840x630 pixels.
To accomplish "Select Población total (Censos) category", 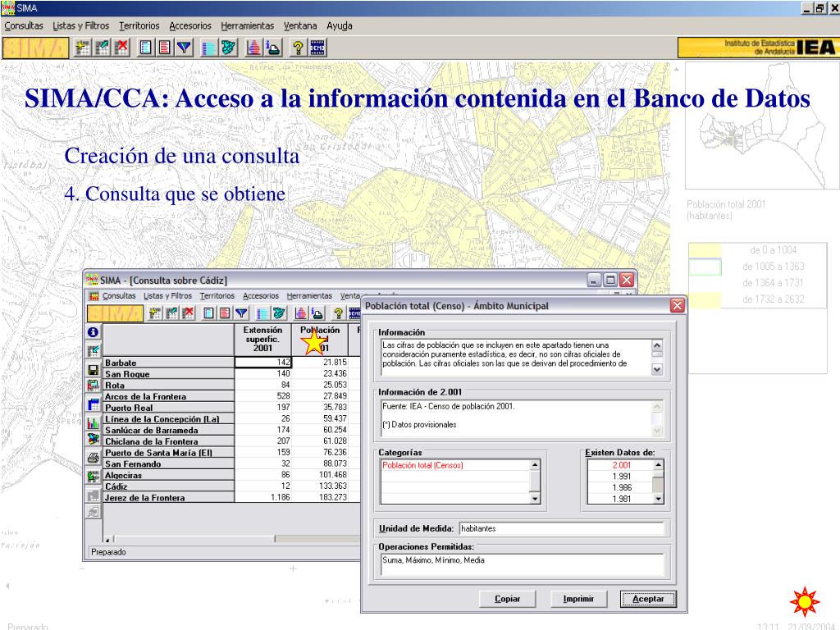I will coord(422,465).
